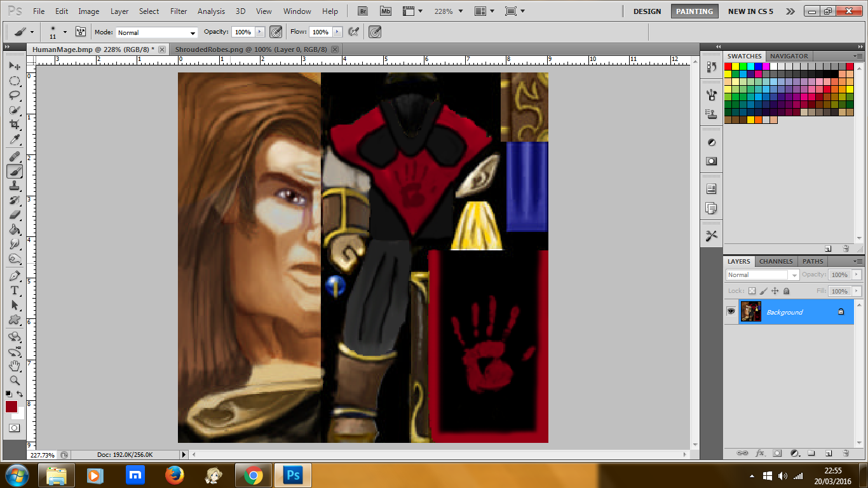Open the Brush Preset picker arrow
This screenshot has width=868, height=488.
(x=65, y=32)
